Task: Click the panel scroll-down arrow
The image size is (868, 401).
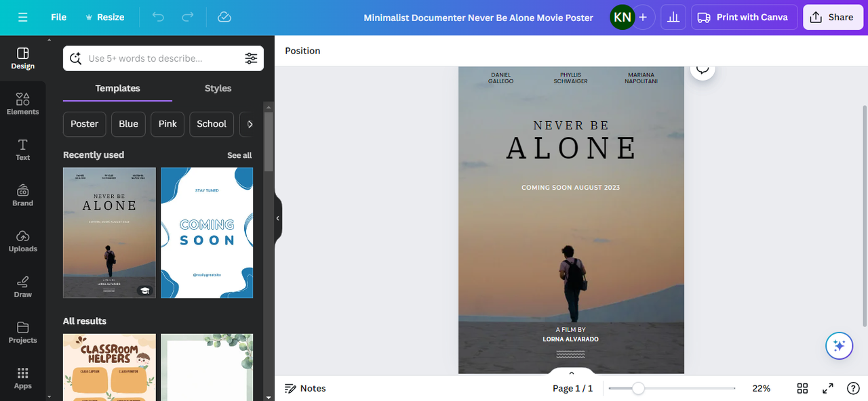Action: point(269,397)
